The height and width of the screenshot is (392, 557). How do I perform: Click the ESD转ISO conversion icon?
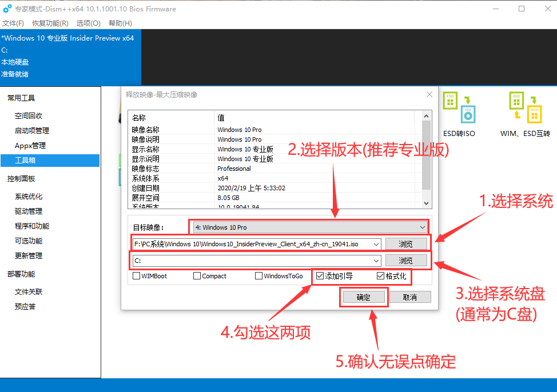point(459,107)
